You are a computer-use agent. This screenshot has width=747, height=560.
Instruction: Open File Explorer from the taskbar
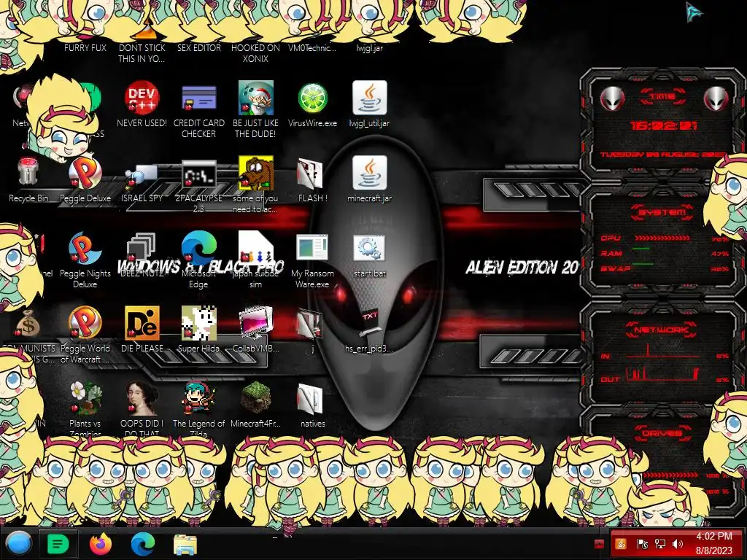tap(185, 544)
